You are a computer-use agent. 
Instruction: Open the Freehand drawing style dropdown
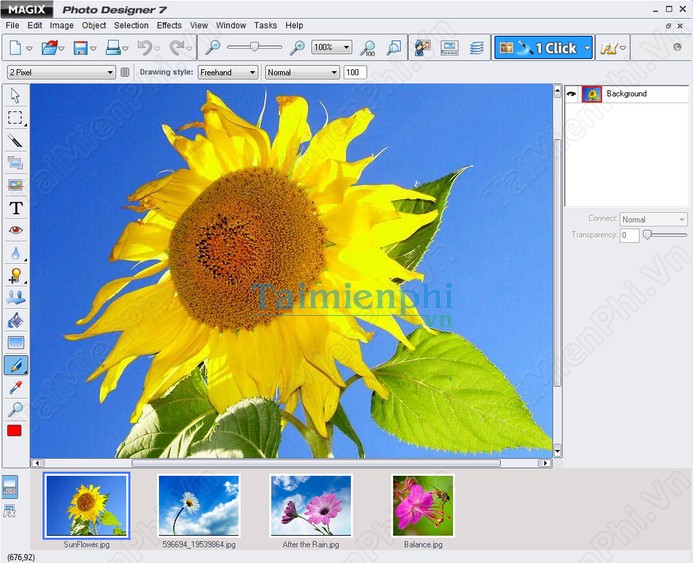point(252,72)
